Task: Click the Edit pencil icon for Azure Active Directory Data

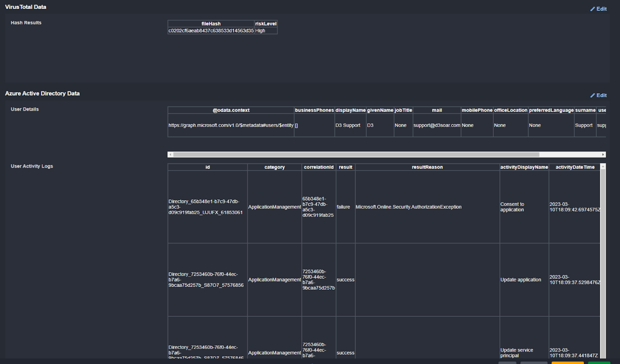Action: (593, 95)
